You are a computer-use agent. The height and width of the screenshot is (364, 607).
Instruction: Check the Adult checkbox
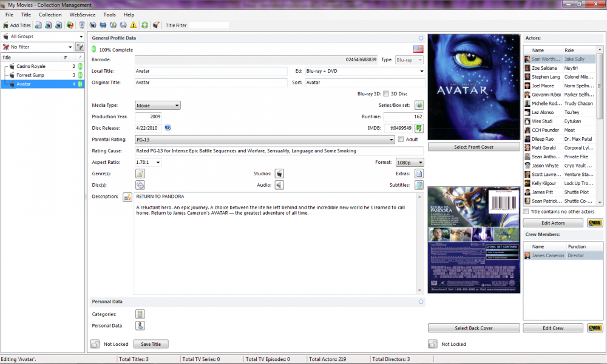(x=401, y=140)
